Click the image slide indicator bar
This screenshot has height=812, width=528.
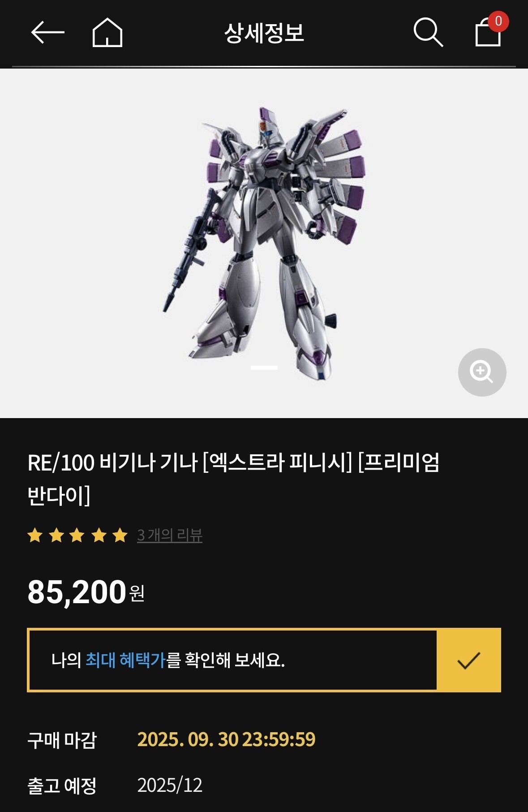pos(264,367)
